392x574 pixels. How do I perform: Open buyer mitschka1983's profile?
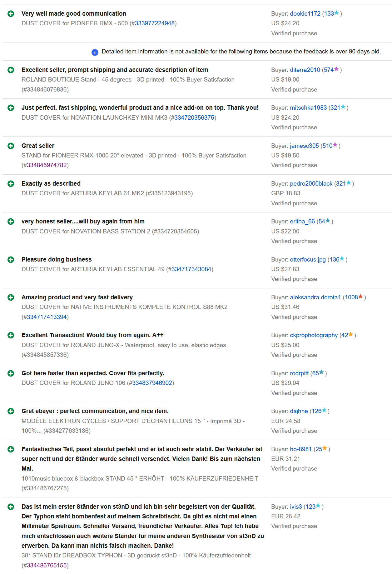pyautogui.click(x=308, y=108)
